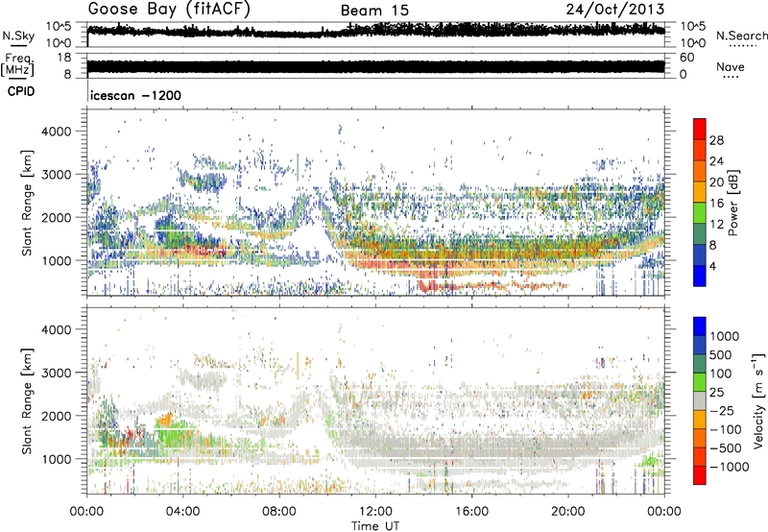
Task: Click the date '24/Oct/2013'
Action: point(615,10)
